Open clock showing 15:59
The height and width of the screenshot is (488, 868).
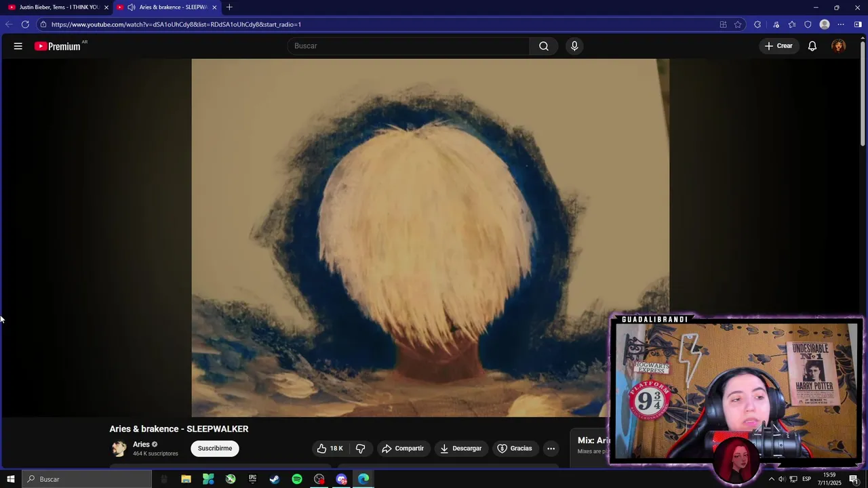click(829, 479)
